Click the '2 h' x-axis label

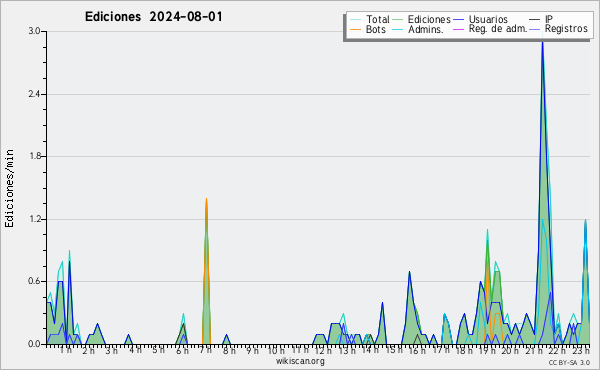click(x=88, y=350)
